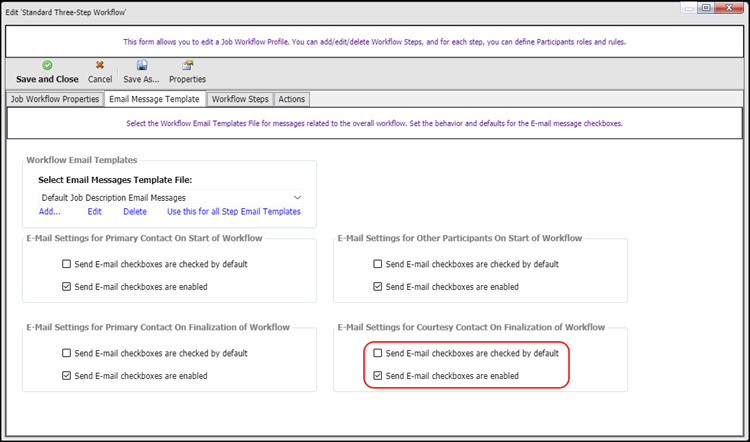Switch to the Job Workflow Properties tab
This screenshot has width=750, height=442.
pyautogui.click(x=55, y=99)
